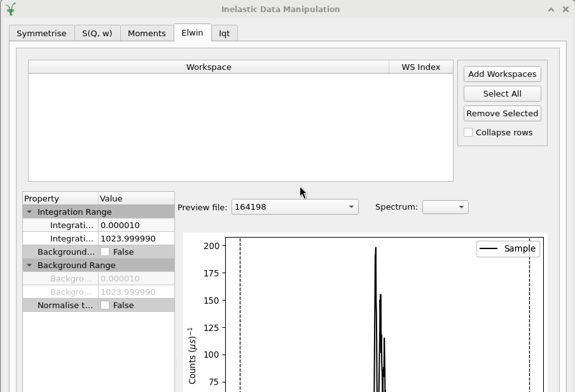575x392 pixels.
Task: Close the Inelastic Data Manipulation window
Action: (x=565, y=9)
